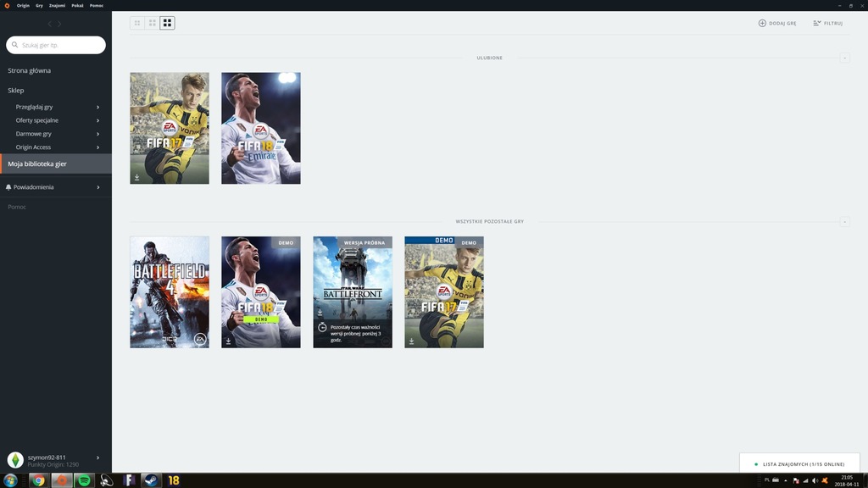Go back with the left navigation arrow
Screen dimensions: 868x488
point(50,24)
